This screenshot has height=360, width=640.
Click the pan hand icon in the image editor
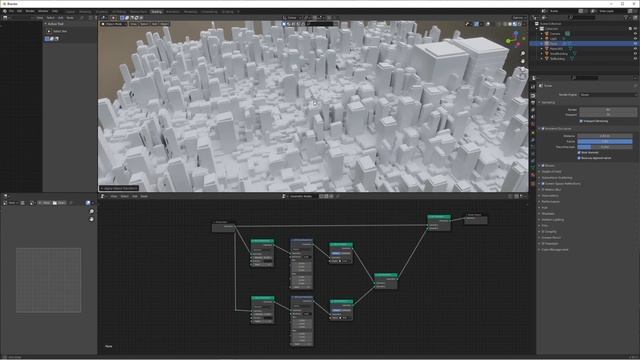click(91, 219)
